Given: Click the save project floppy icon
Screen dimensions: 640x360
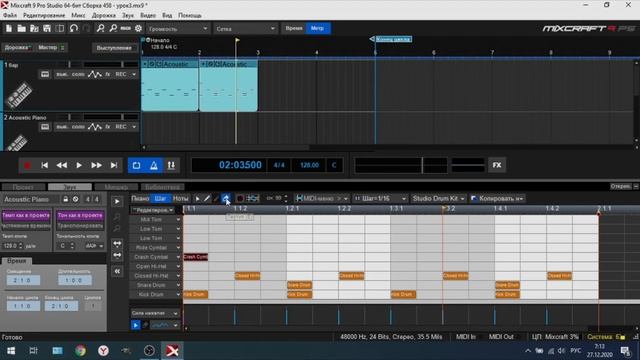Looking at the screenshot, I should pos(47,28).
